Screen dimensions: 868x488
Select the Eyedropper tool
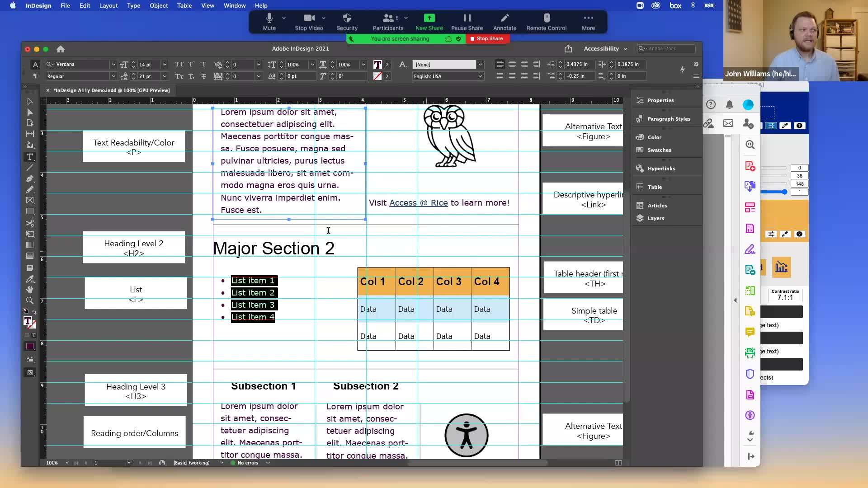click(x=30, y=279)
